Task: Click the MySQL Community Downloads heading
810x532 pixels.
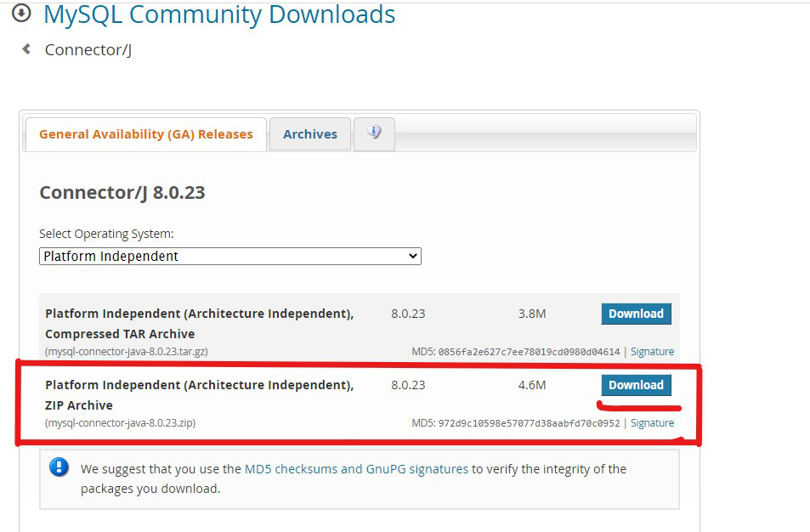Action: coord(219,14)
